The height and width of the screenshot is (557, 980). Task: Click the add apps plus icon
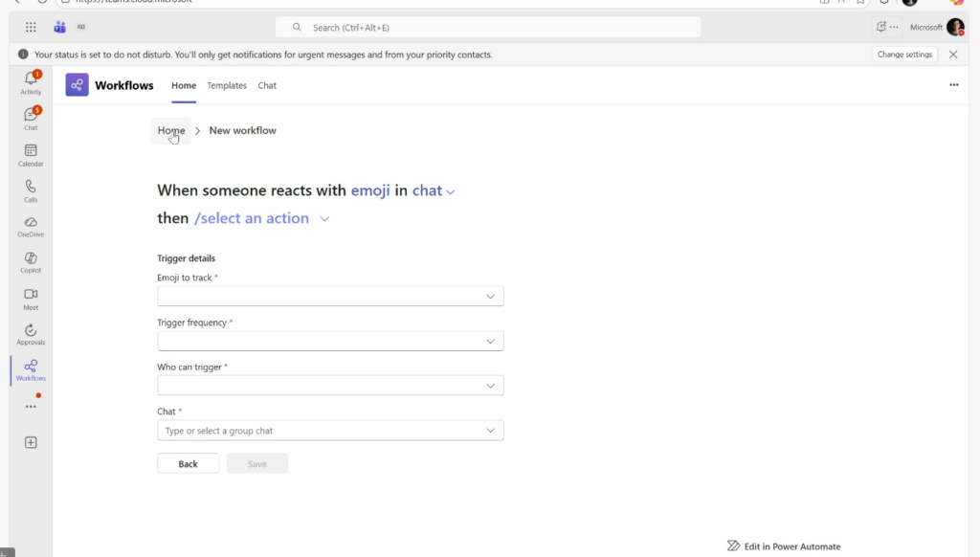31,442
